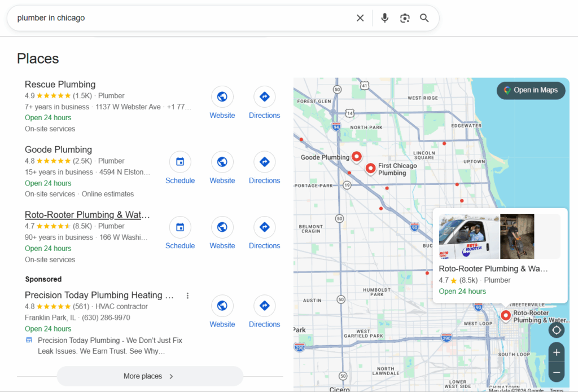Click Precision Today phone (630) 286-9970

point(106,318)
